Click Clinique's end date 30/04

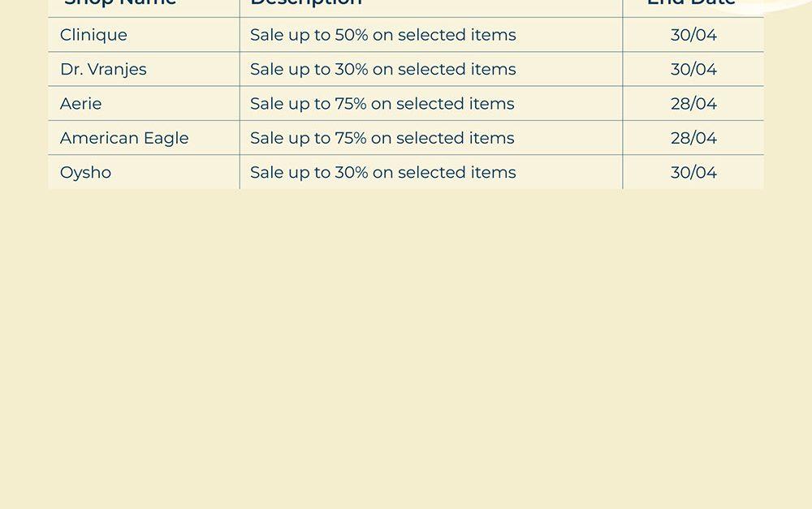693,35
